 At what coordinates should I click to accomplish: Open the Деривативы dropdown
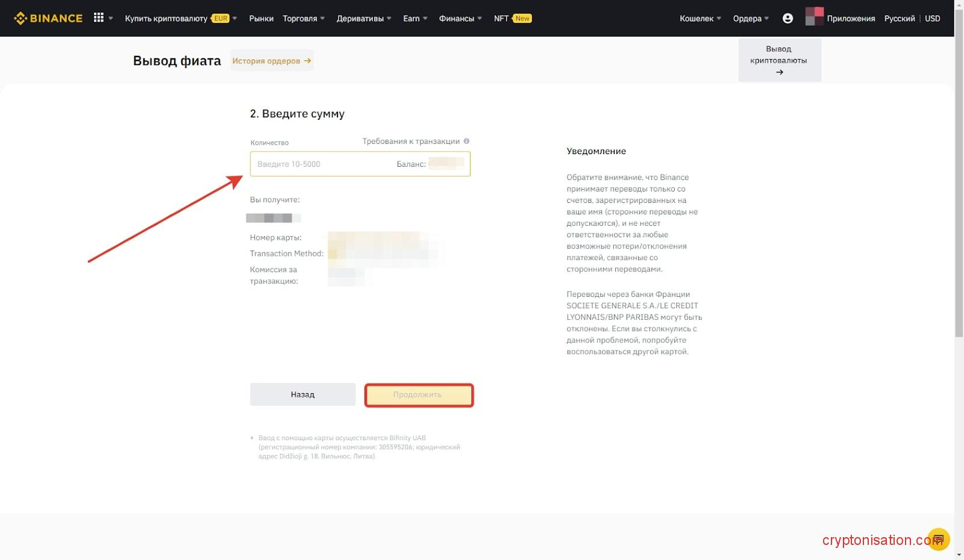click(362, 18)
